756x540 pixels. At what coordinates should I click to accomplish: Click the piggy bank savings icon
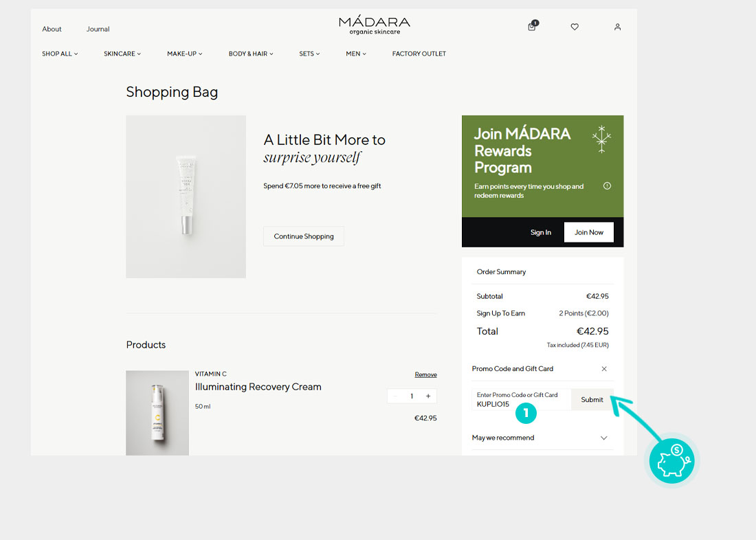(672, 461)
